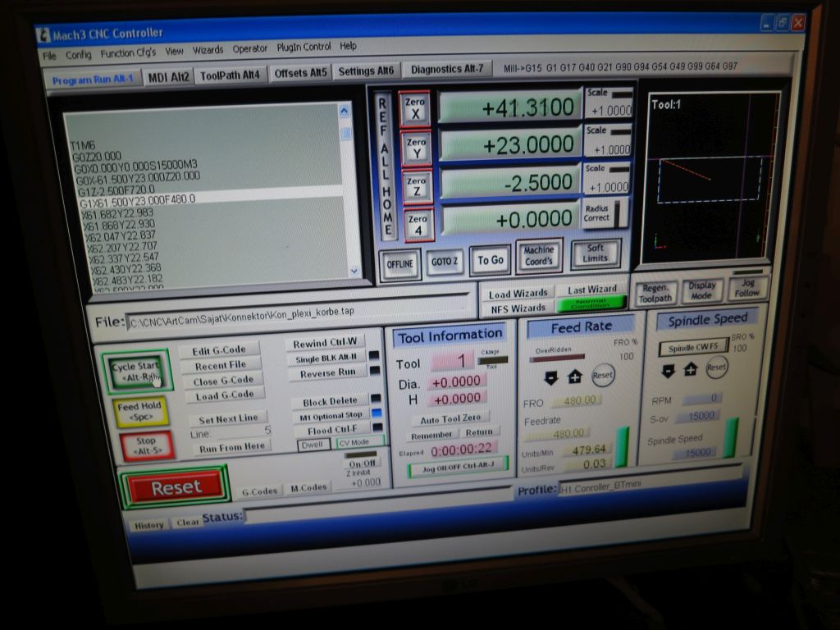Toggle CV Mode
The image size is (840, 630).
tap(359, 442)
